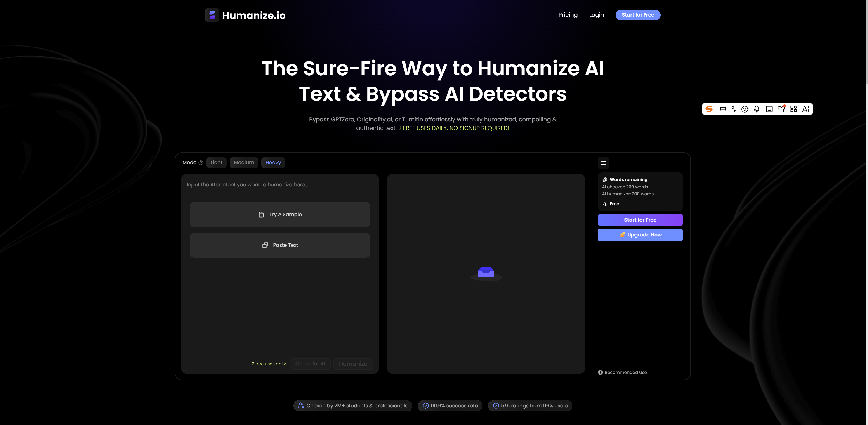Open the emoji assistant icon in the toolbar
The width and height of the screenshot is (868, 425).
pyautogui.click(x=745, y=109)
